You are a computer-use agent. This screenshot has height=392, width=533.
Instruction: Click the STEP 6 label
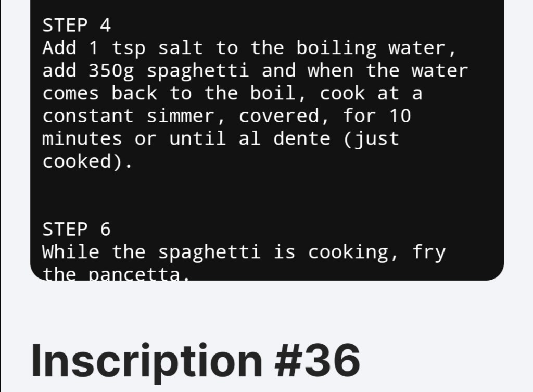coord(77,229)
